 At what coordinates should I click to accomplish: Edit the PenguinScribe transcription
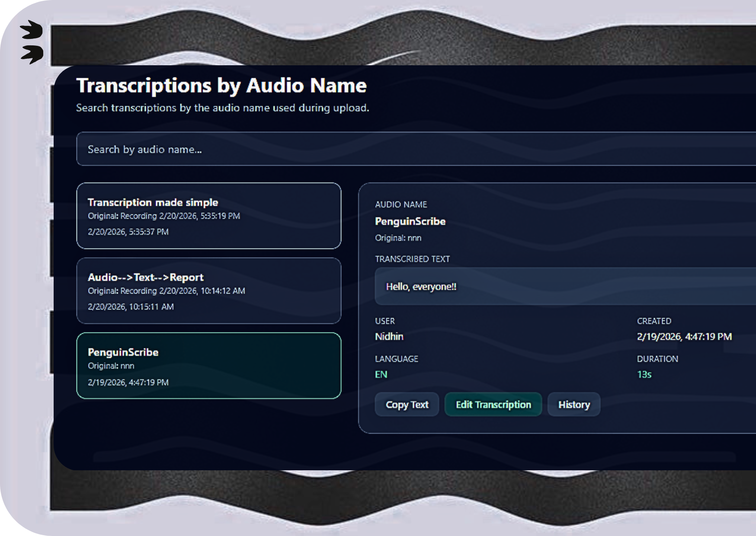click(493, 404)
